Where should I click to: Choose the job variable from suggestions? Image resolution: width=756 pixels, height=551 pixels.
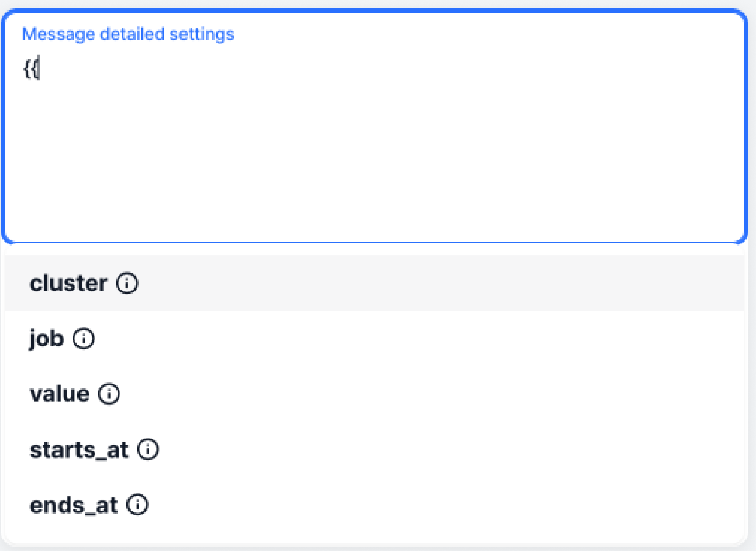pos(47,339)
